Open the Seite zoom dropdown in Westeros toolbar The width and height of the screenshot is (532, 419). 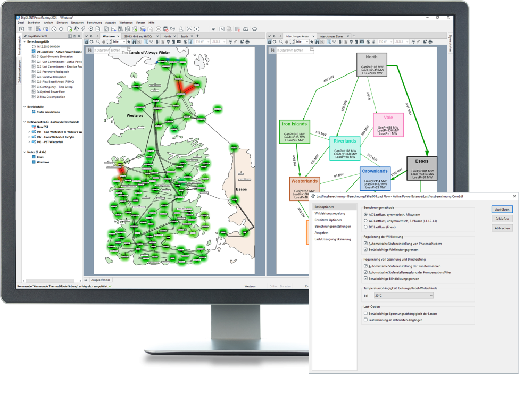(x=119, y=41)
